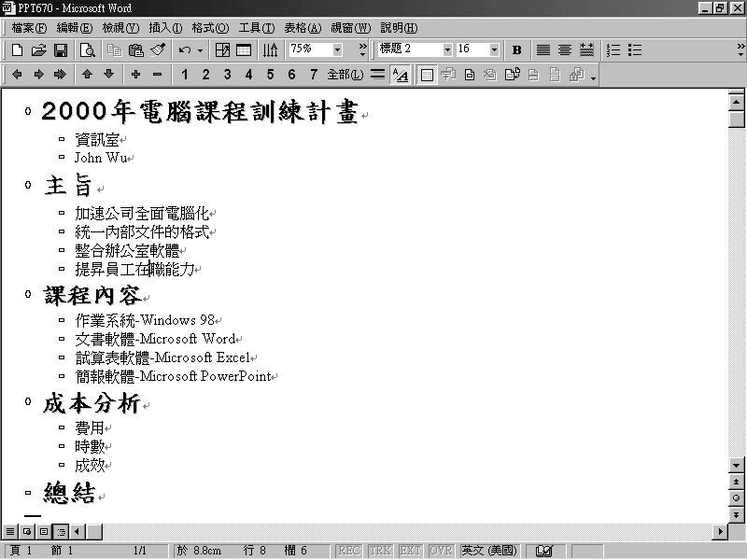Viewport: 747px width, 560px height.
Task: Open the undo history dropdown arrow
Action: pos(200,50)
